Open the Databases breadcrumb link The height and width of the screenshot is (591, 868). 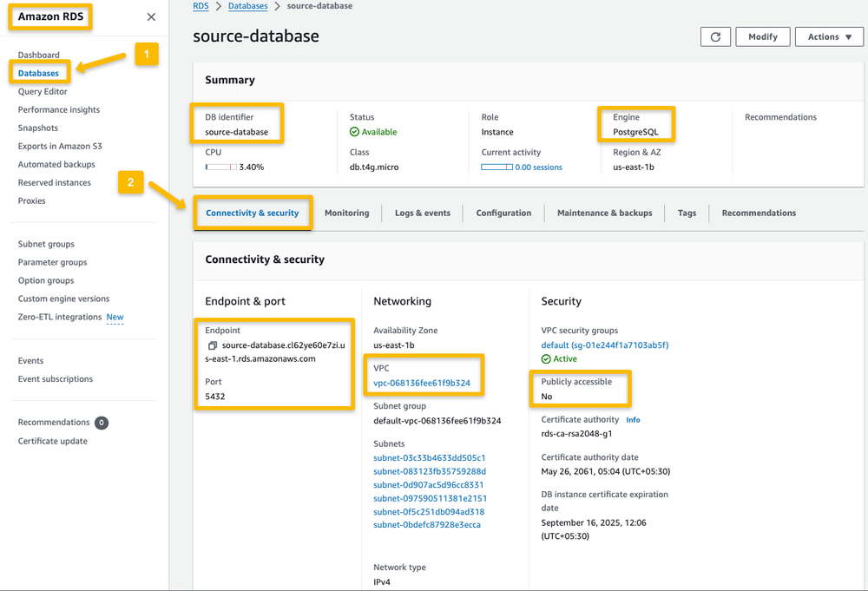coord(247,5)
